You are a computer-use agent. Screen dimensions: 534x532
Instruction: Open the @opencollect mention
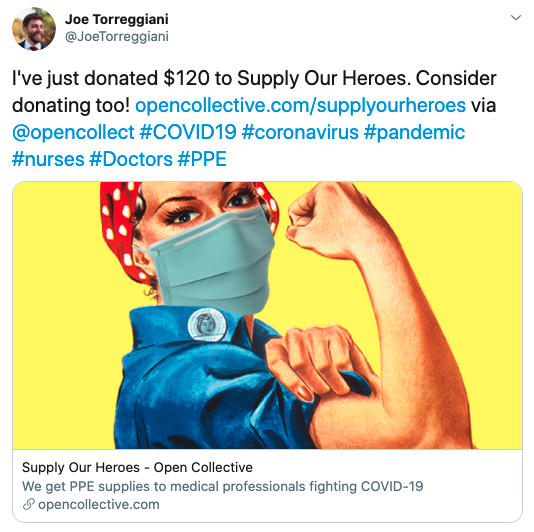73,132
